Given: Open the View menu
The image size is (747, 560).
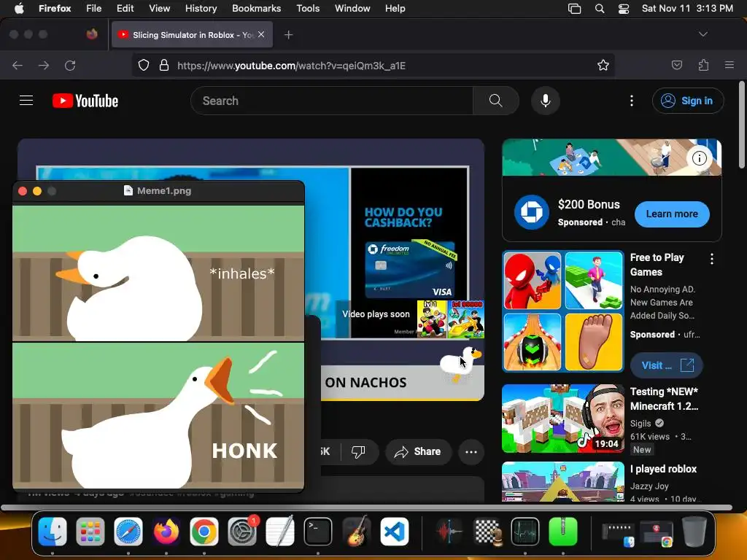Looking at the screenshot, I should 159,8.
